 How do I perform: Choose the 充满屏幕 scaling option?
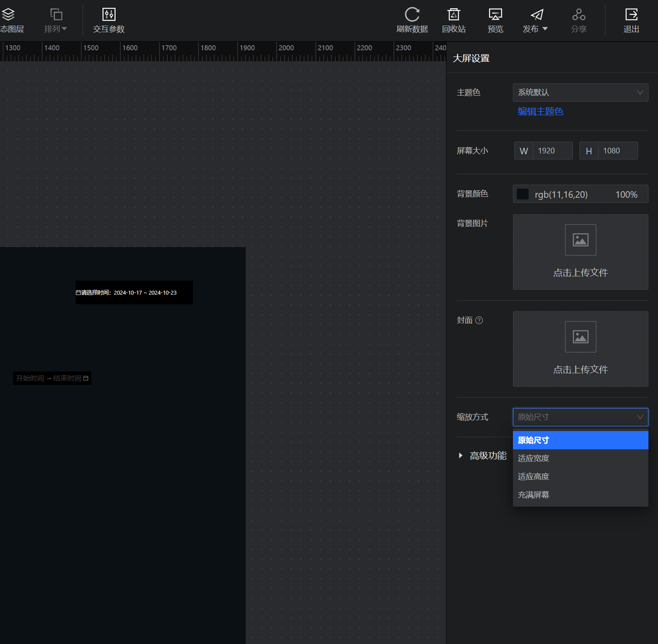(534, 495)
